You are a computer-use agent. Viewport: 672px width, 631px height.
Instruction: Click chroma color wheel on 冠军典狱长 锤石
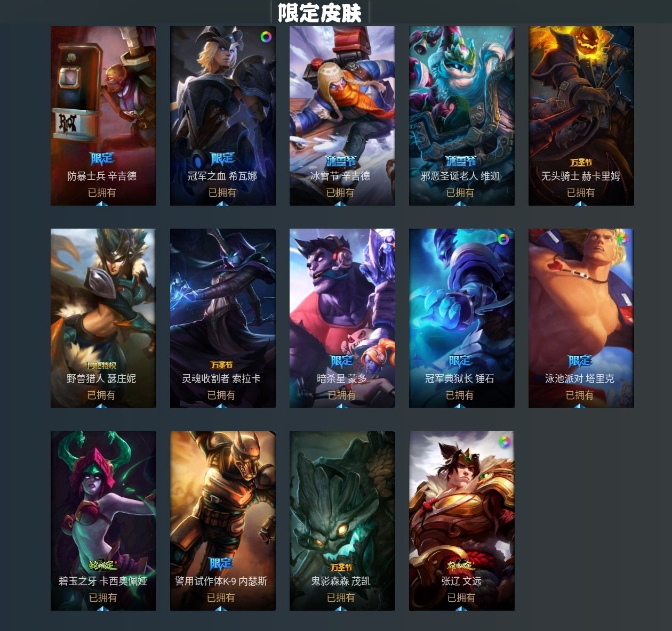503,239
